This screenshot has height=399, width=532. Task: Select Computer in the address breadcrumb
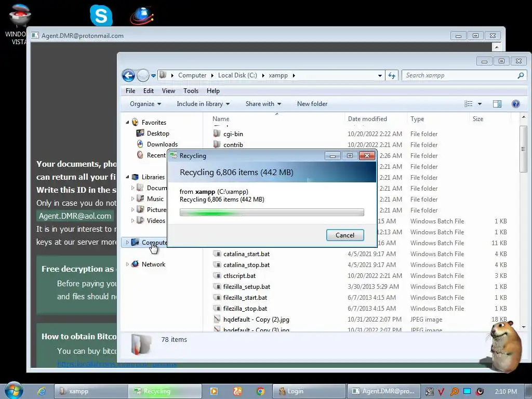pos(192,75)
